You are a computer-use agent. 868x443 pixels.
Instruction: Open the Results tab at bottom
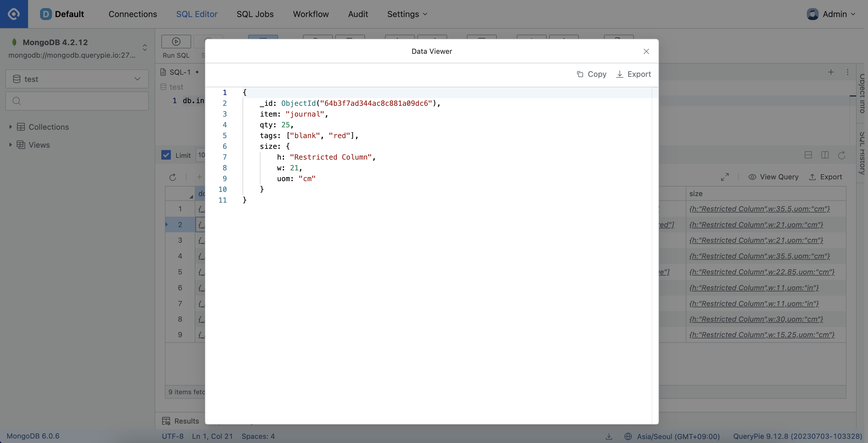click(181, 421)
